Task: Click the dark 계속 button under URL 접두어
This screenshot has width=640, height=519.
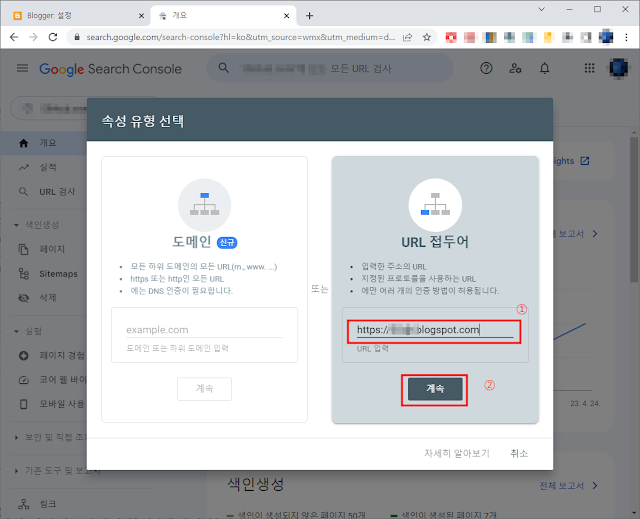Action: 435,389
